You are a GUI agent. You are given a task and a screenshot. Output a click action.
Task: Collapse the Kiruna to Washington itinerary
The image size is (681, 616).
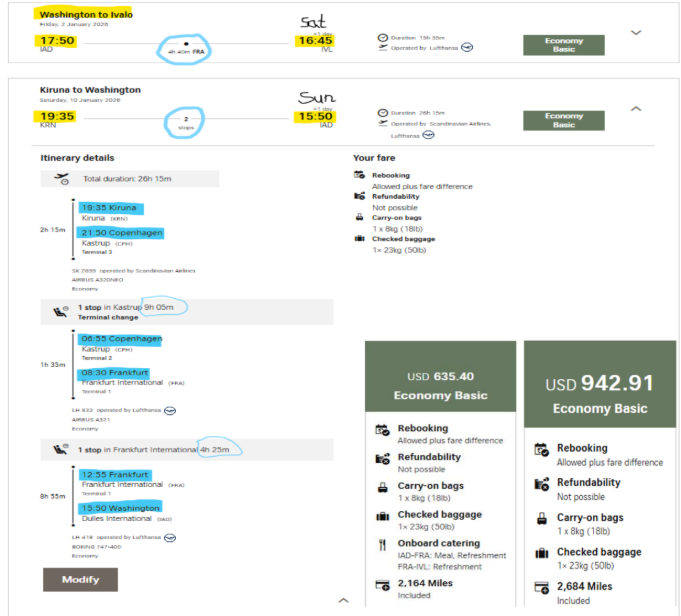635,108
